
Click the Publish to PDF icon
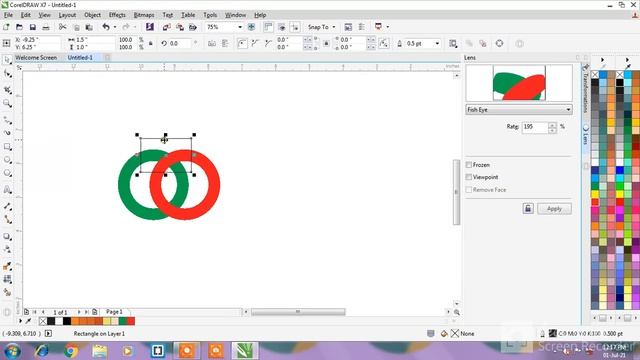click(x=193, y=27)
